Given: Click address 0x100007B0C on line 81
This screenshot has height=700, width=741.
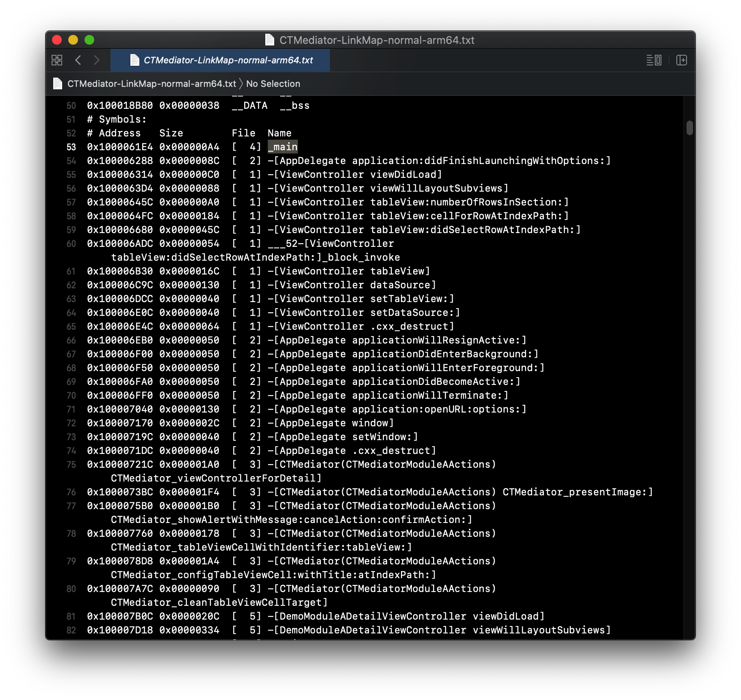Looking at the screenshot, I should pos(120,616).
